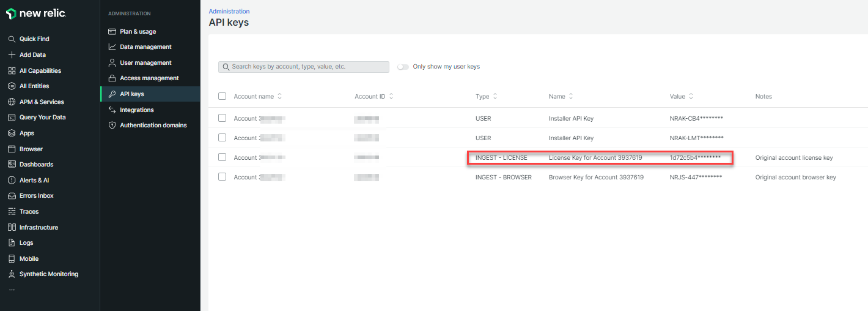868x311 pixels.
Task: Sort by Account name column arrows
Action: pyautogui.click(x=280, y=96)
